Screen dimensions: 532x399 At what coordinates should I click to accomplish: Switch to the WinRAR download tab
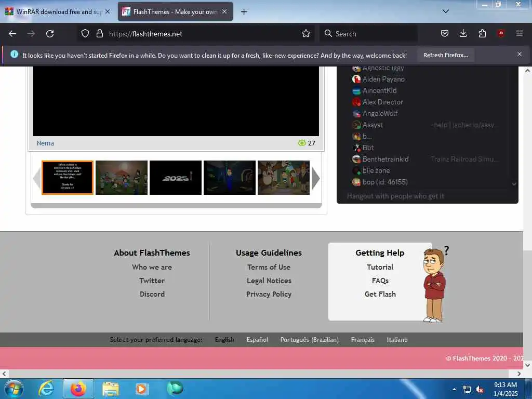click(58, 11)
